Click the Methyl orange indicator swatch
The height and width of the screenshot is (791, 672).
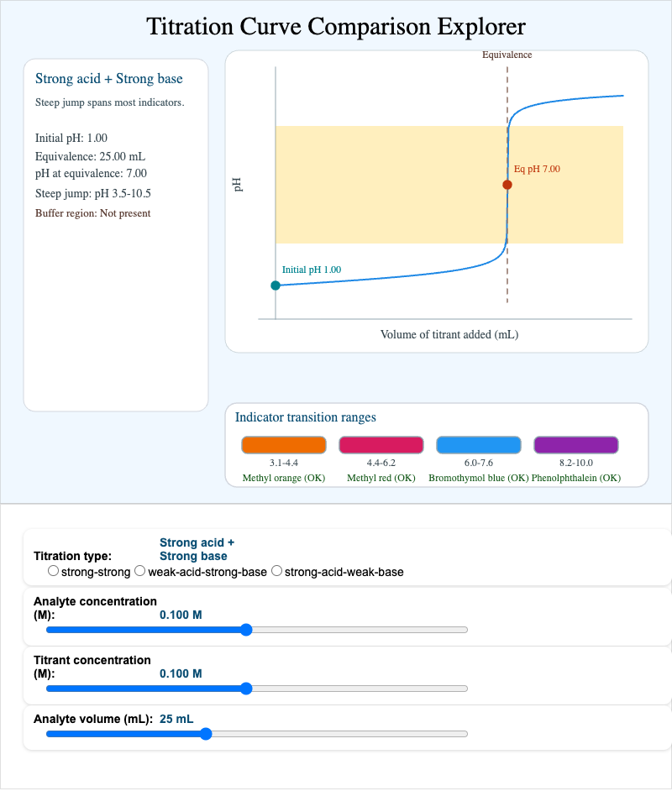284,445
